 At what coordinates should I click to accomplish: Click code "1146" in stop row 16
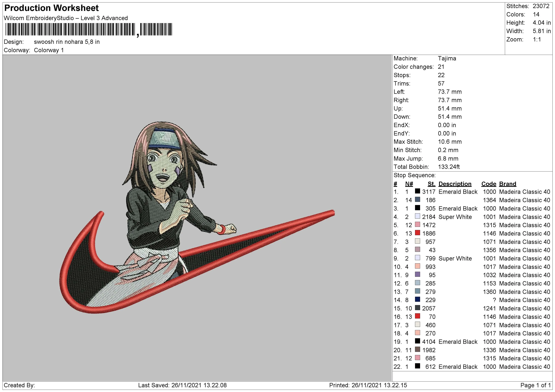490,317
